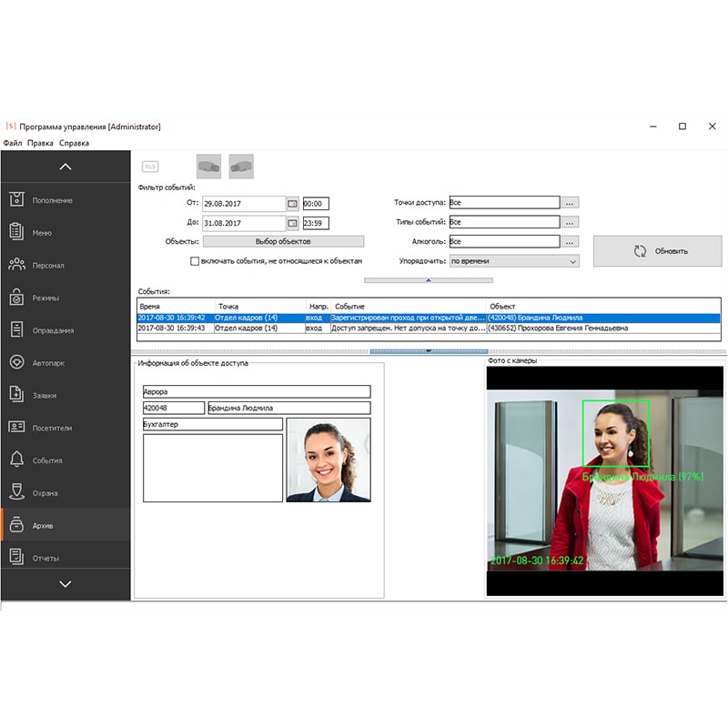Select the Охрана sidebar item
The width and height of the screenshot is (728, 728).
[45, 493]
